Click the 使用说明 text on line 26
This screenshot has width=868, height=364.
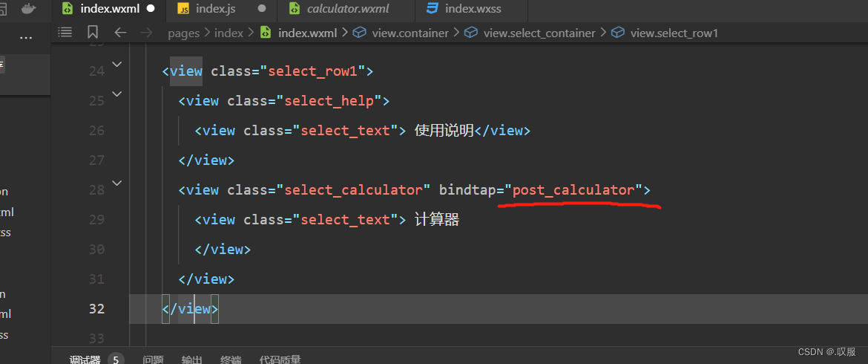point(444,130)
